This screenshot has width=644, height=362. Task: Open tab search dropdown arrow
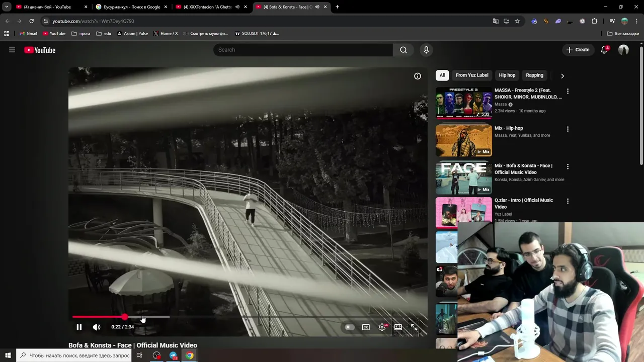pyautogui.click(x=6, y=7)
